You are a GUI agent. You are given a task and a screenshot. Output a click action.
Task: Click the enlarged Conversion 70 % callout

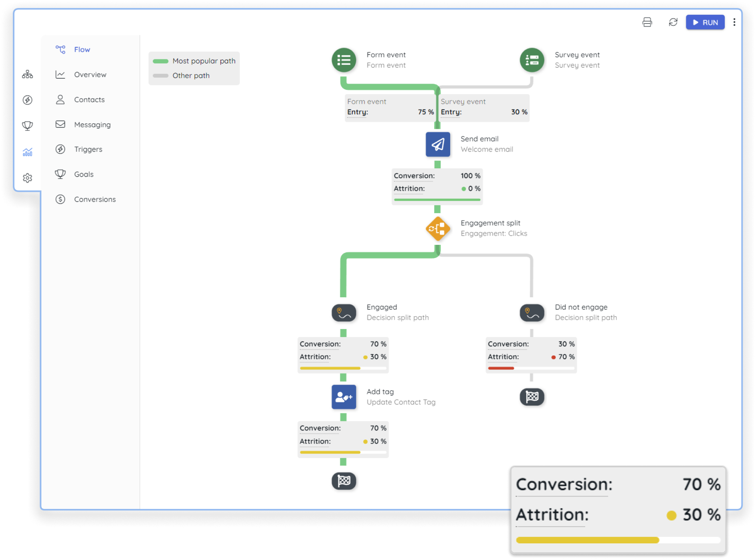(x=618, y=511)
